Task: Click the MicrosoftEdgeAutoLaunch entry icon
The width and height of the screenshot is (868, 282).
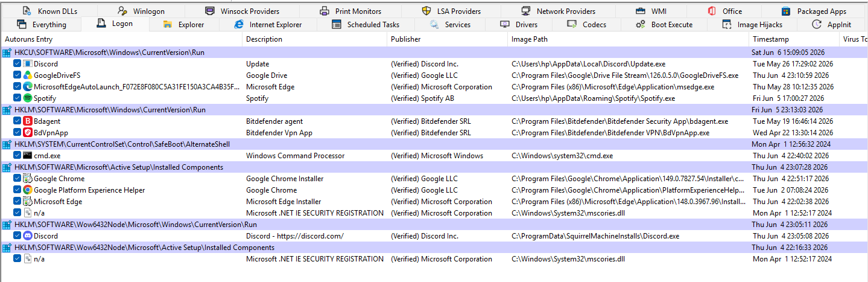Action: [27, 87]
